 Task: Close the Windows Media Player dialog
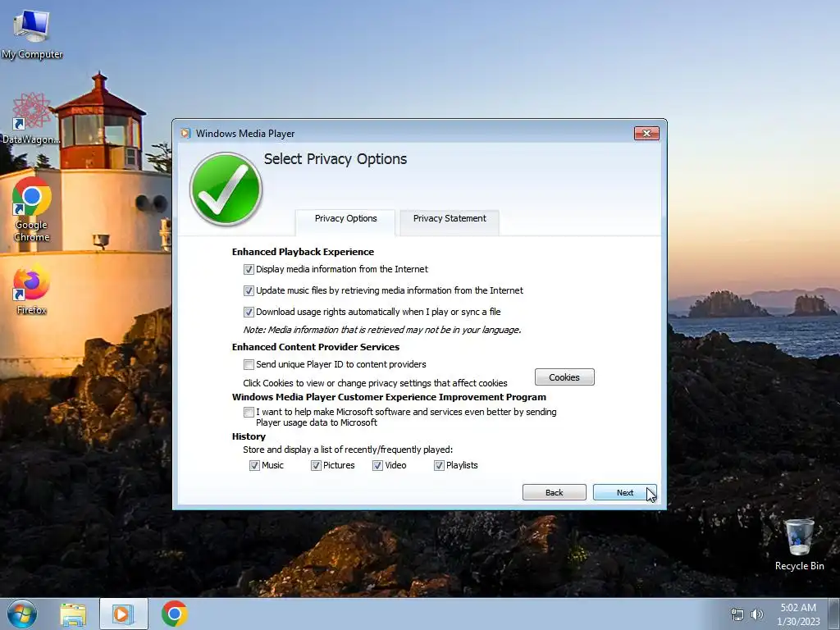[646, 134]
